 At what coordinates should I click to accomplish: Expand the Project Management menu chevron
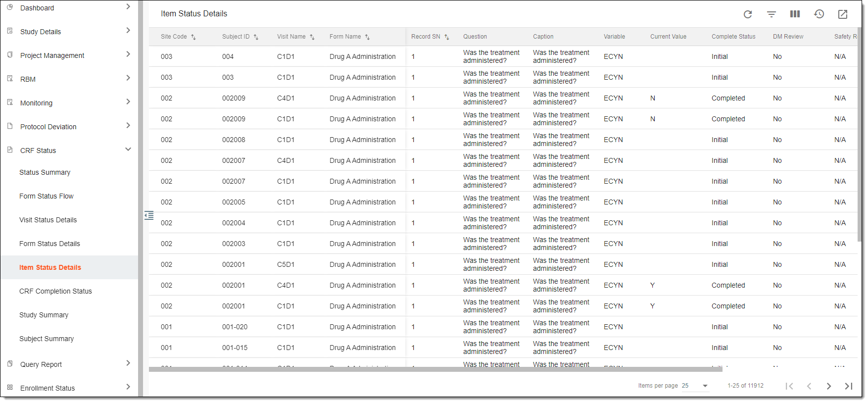point(128,54)
